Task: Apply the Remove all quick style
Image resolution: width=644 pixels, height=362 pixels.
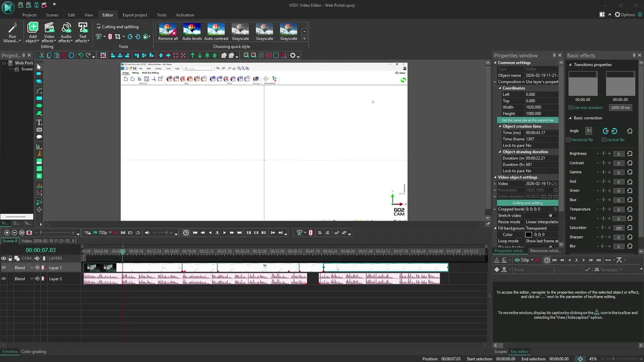Action: [x=168, y=32]
